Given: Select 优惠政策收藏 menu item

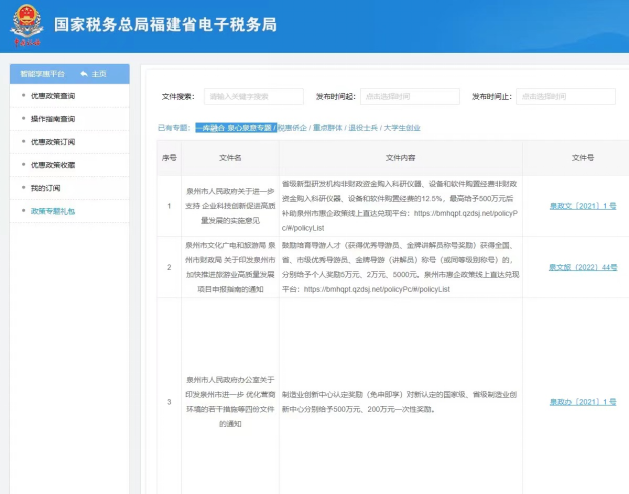Looking at the screenshot, I should [x=53, y=165].
